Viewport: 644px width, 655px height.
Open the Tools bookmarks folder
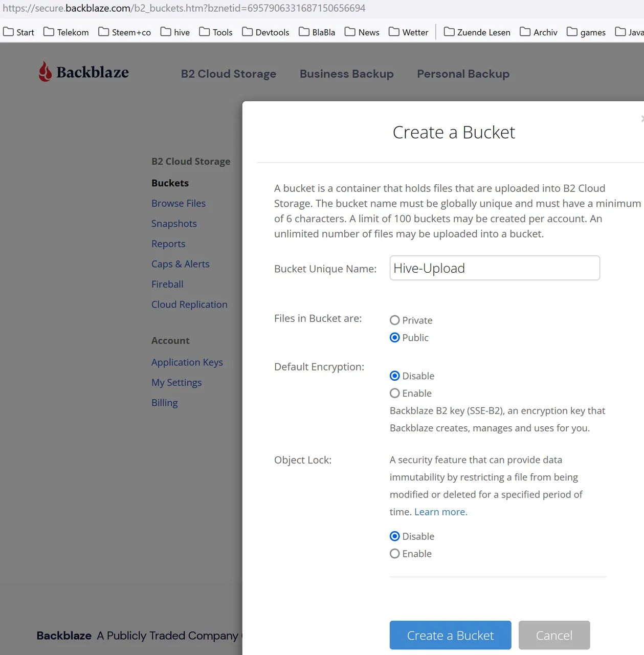tap(215, 32)
